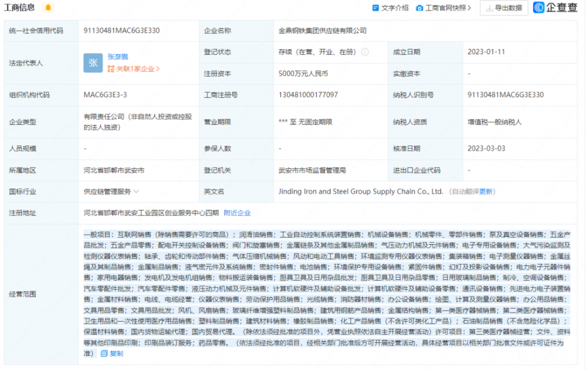Select the 经营范围 business scope text
Viewport: 588px width, 370px height.
pos(327,294)
